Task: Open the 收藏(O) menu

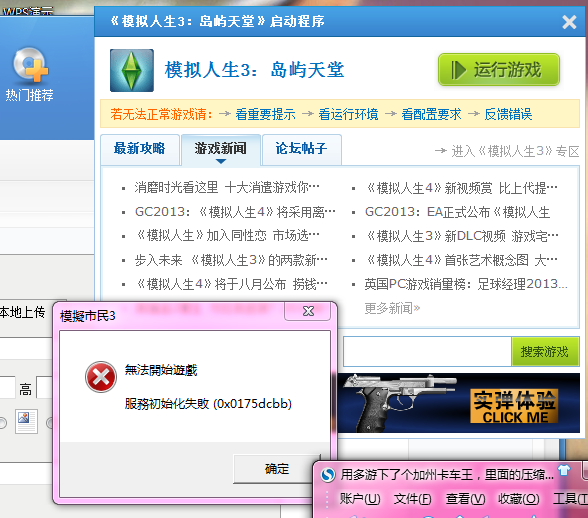Action: 518,499
